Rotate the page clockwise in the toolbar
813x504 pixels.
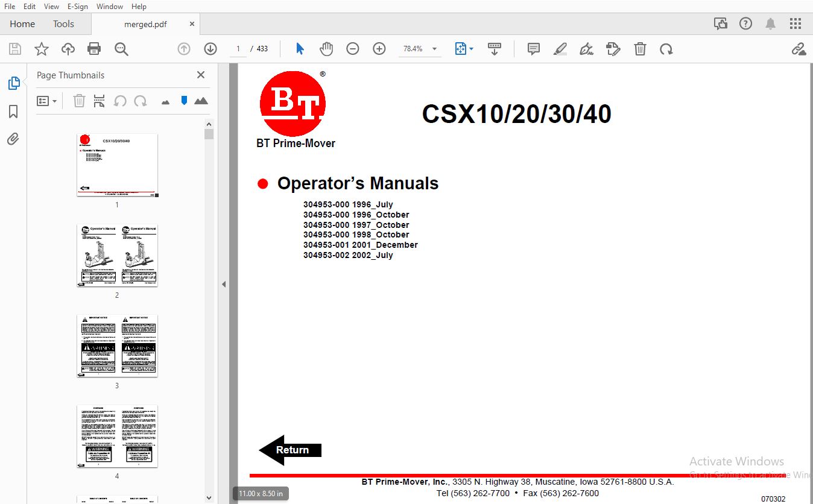[666, 49]
